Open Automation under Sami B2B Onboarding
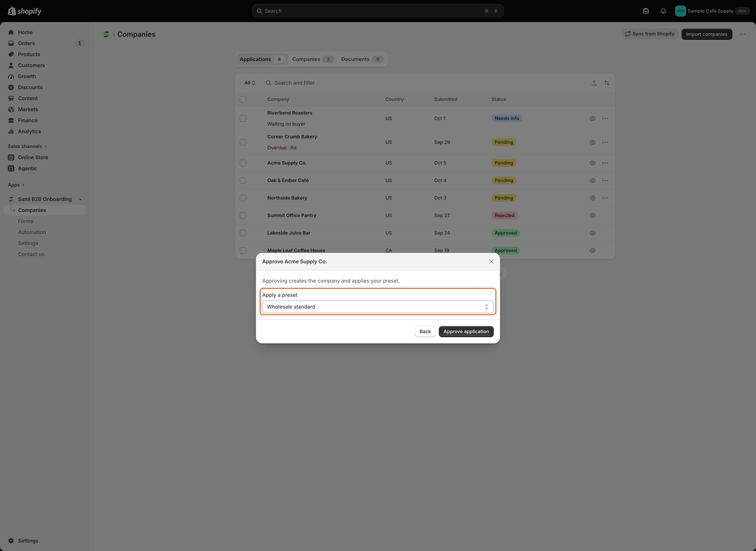 point(32,232)
